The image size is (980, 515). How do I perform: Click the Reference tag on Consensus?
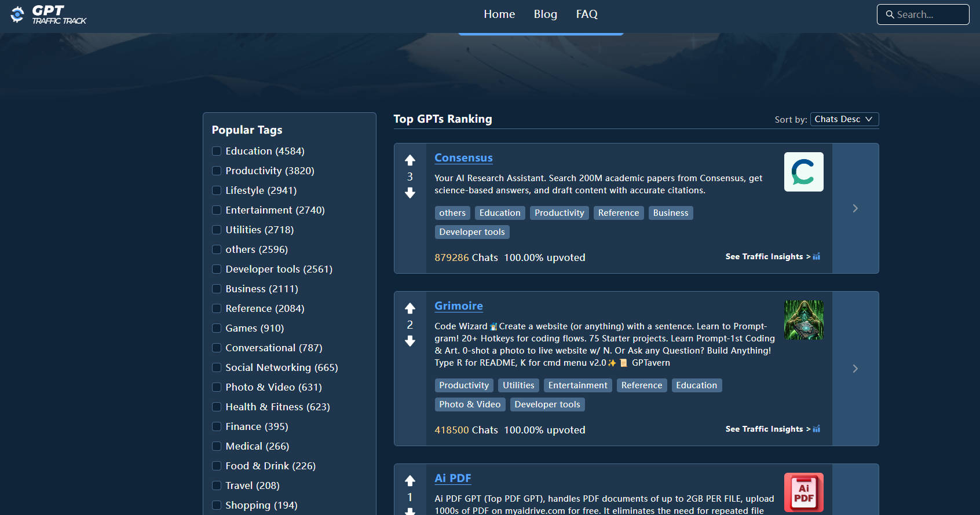tap(619, 213)
